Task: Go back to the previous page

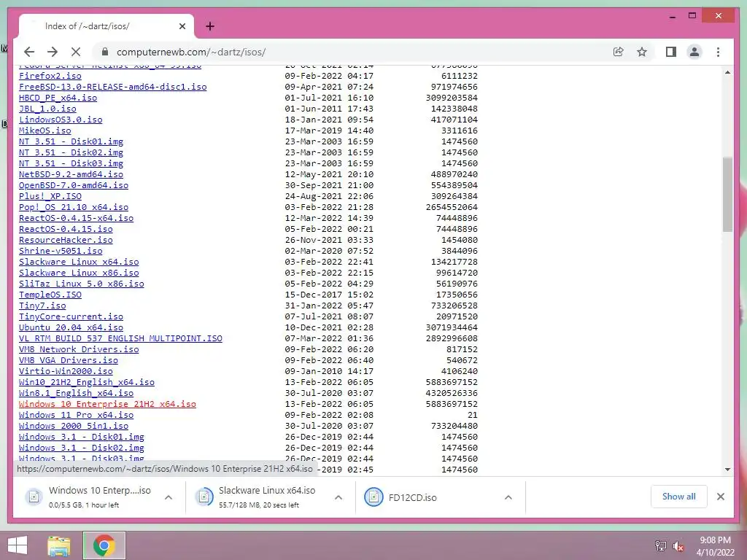Action: (x=29, y=52)
